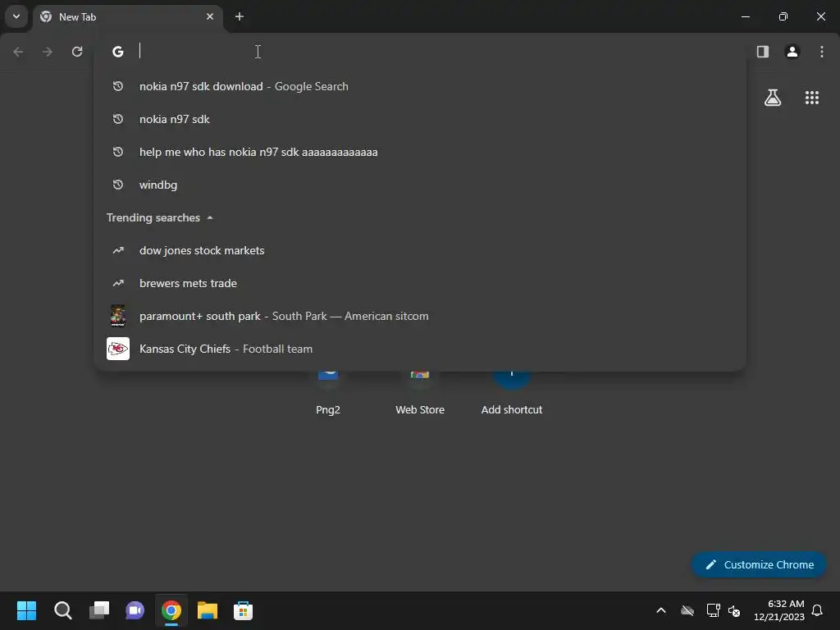Select 'brewers mets trade' trending search
Image resolution: width=840 pixels, height=630 pixels.
(x=420, y=283)
